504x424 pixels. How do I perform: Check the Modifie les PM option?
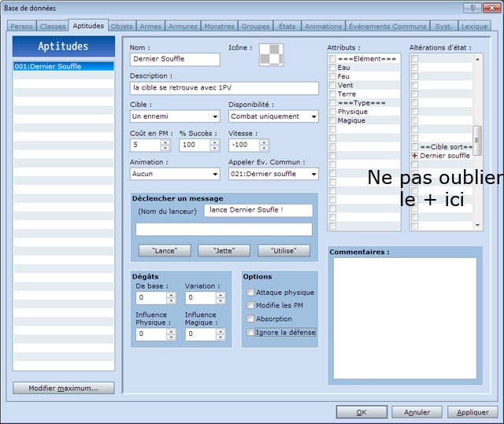click(250, 305)
